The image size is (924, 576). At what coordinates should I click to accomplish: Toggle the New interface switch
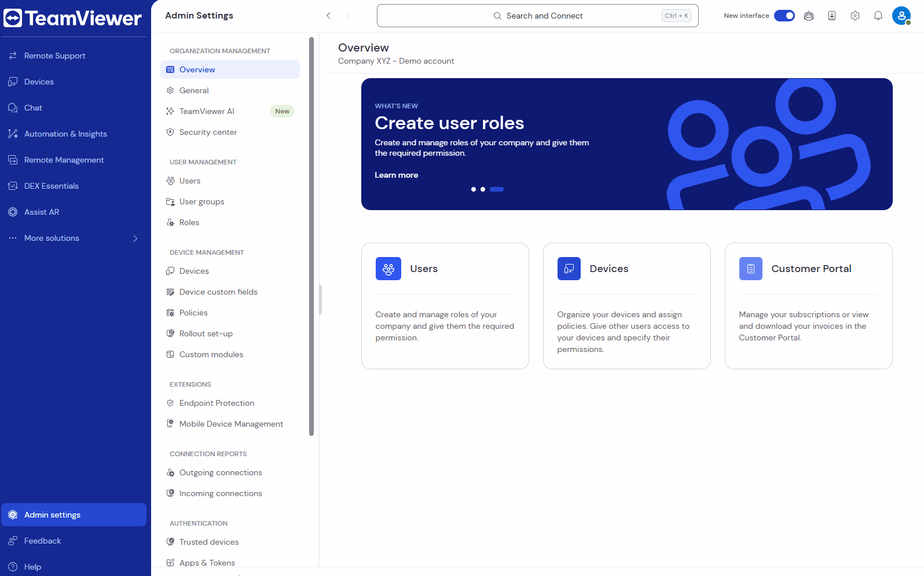[x=784, y=16]
